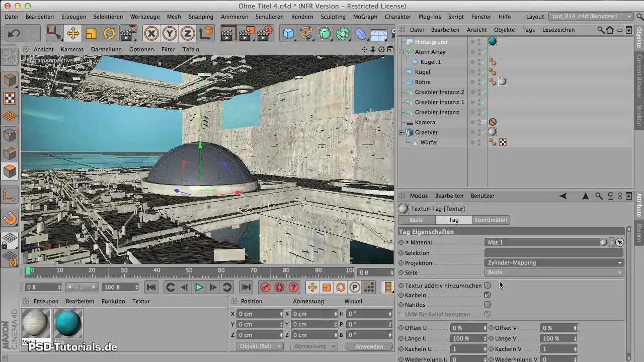Viewport: 644px width, 362px height.
Task: Toggle Z axis lock
Action: click(188, 34)
